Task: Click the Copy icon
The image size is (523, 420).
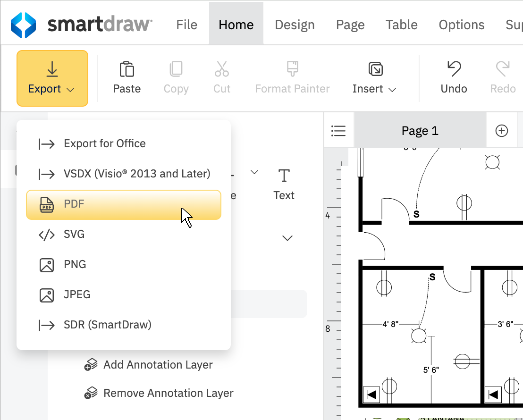Action: [176, 69]
